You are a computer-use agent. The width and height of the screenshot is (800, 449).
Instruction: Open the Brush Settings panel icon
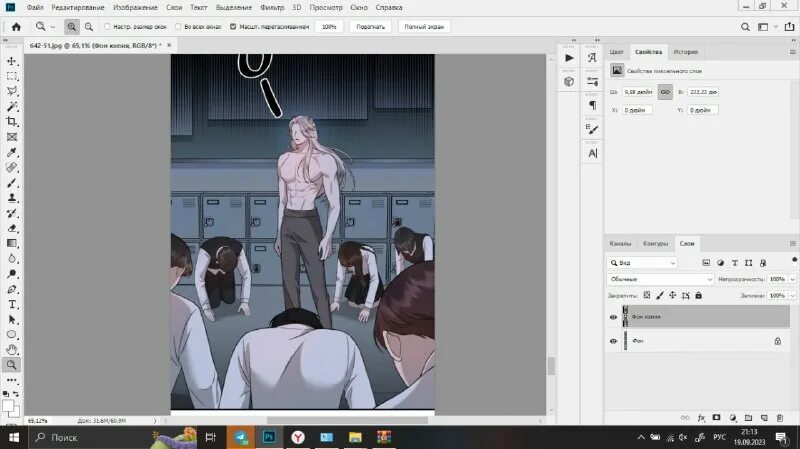(x=592, y=130)
